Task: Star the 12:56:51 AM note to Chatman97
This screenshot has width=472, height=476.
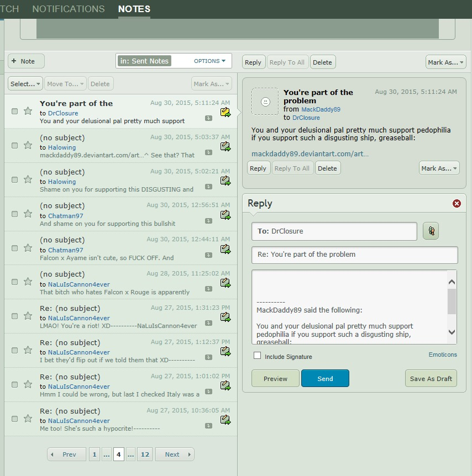Action: pos(28,214)
